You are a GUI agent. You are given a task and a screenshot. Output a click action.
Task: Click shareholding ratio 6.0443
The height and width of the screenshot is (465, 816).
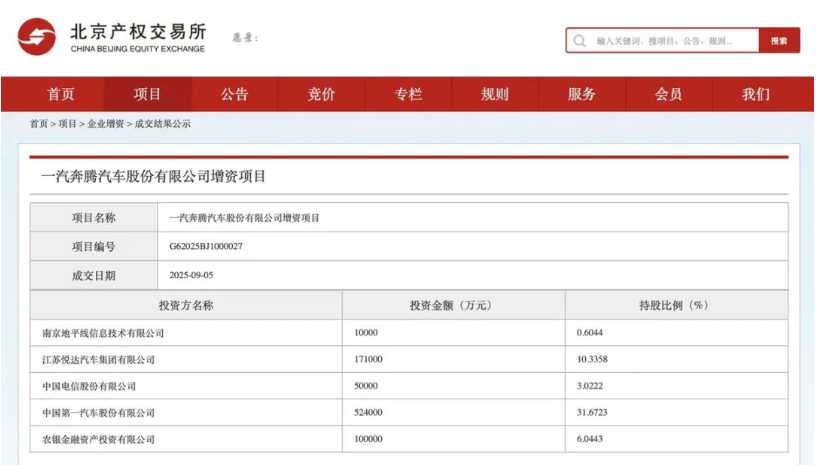tap(590, 439)
